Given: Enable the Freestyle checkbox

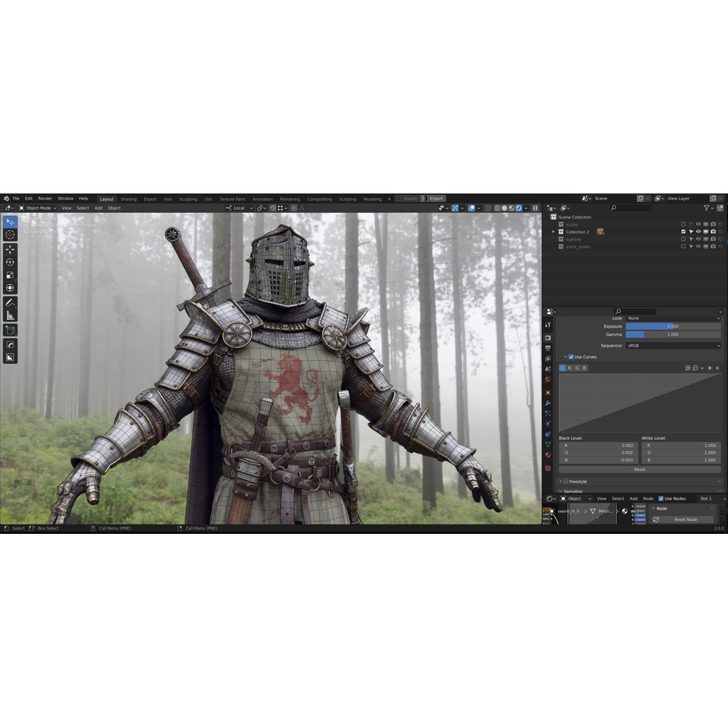Looking at the screenshot, I should point(566,481).
